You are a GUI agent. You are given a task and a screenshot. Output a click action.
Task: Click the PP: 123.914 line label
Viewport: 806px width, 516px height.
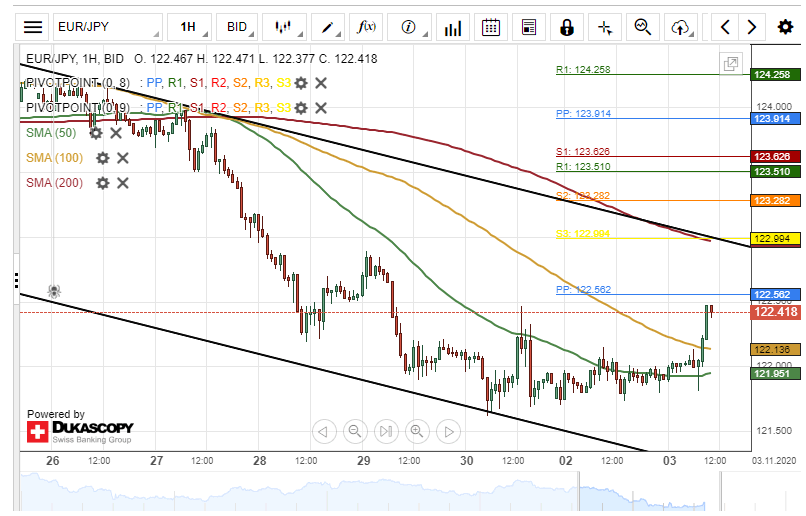pos(583,114)
